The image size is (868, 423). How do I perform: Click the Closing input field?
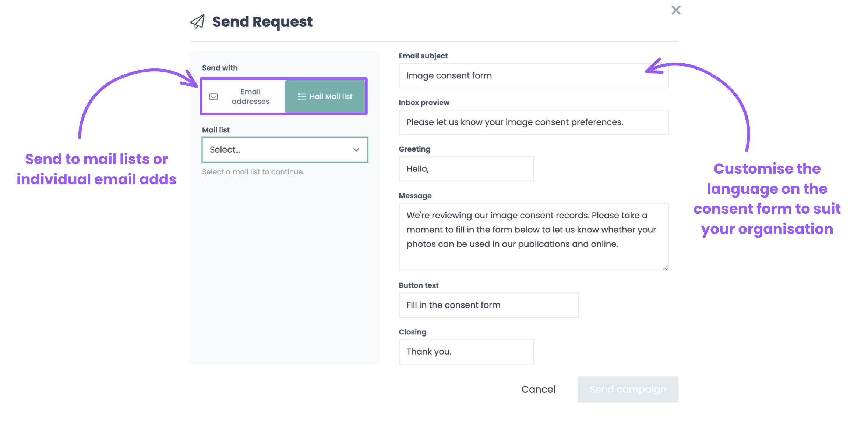tap(466, 352)
